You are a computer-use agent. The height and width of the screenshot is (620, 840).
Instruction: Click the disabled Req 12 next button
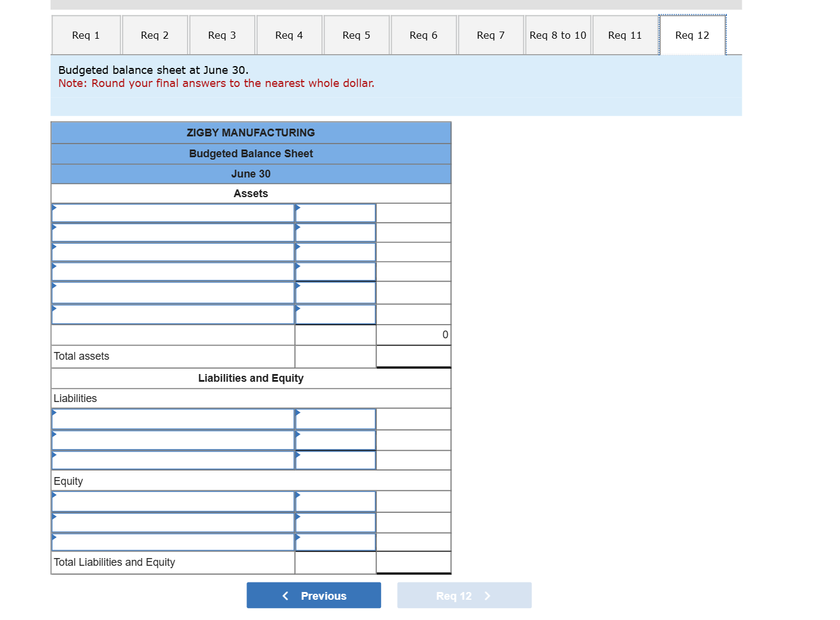464,596
